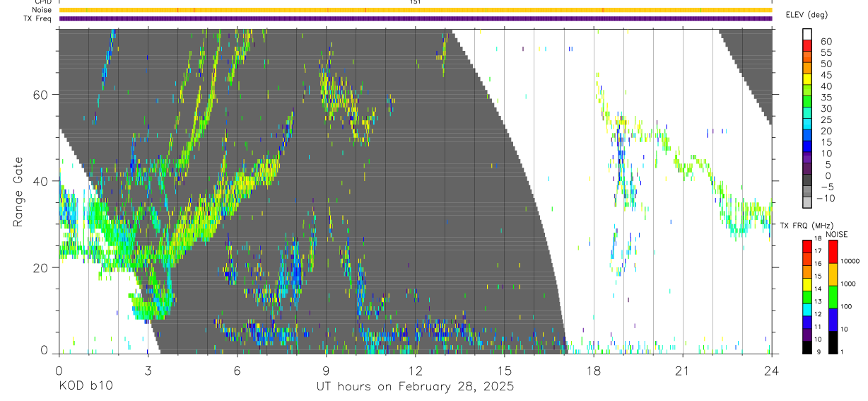Click the '-10' label on the ELEV colorbar
Screen dimensions: 868x401
[x=826, y=199]
